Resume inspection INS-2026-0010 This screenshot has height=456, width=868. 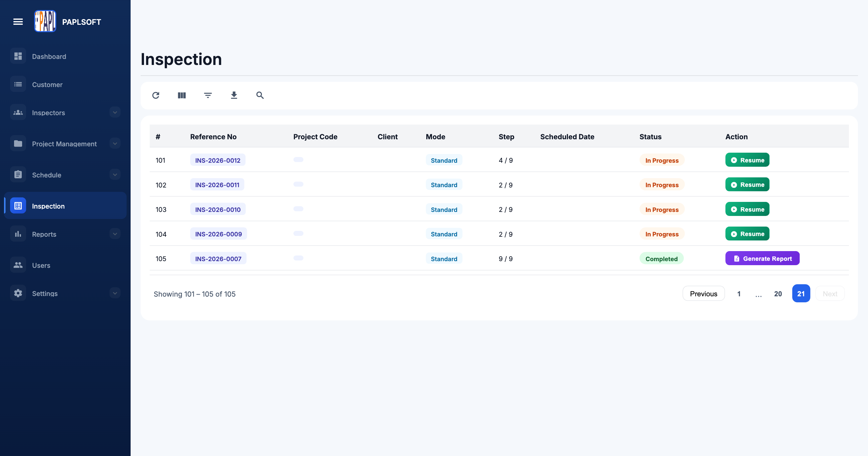click(747, 209)
